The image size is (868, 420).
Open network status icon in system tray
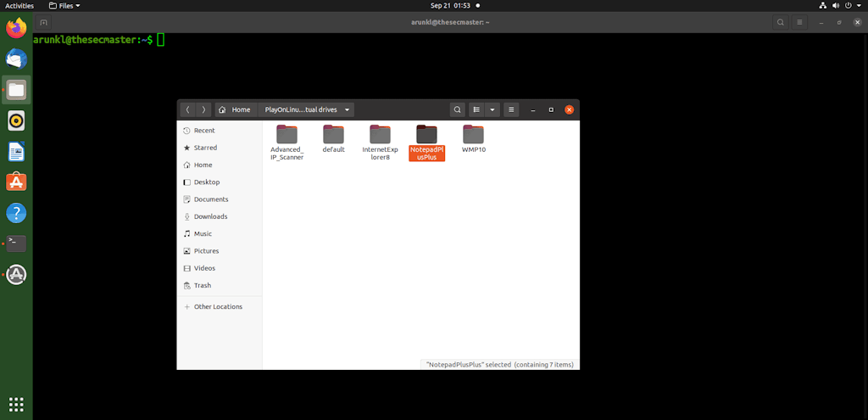click(822, 6)
